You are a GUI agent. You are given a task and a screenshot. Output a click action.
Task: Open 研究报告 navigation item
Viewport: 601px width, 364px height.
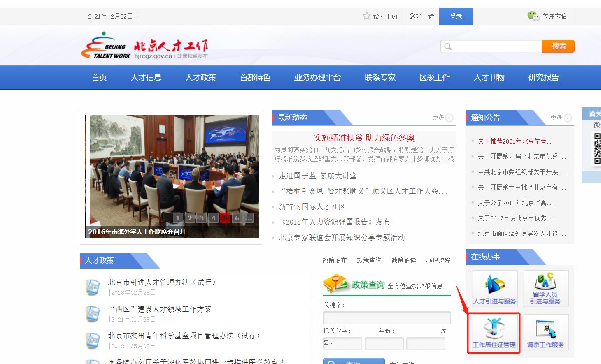tap(544, 78)
